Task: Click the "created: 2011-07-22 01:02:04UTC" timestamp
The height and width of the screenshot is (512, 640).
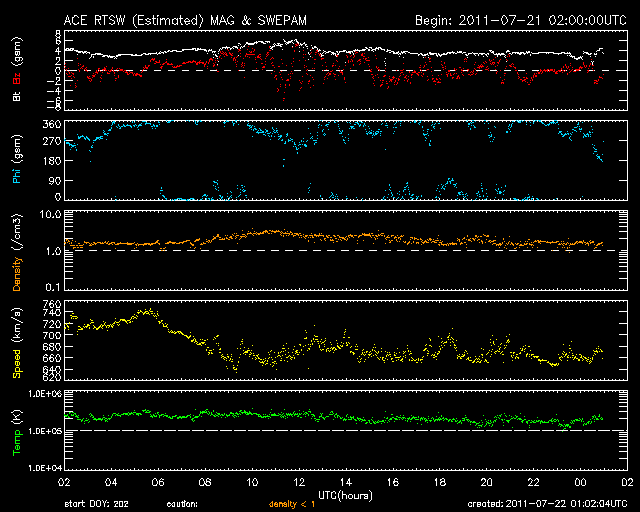Action: tap(547, 504)
